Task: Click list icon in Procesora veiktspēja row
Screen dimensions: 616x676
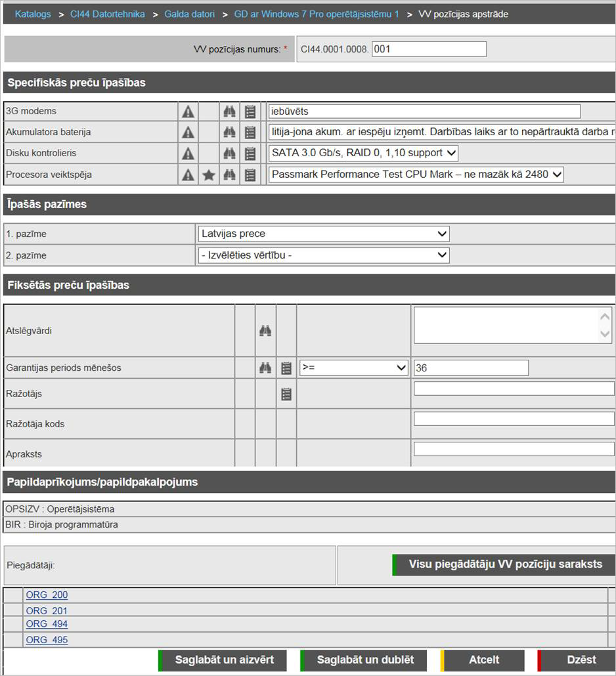Action: coord(250,175)
